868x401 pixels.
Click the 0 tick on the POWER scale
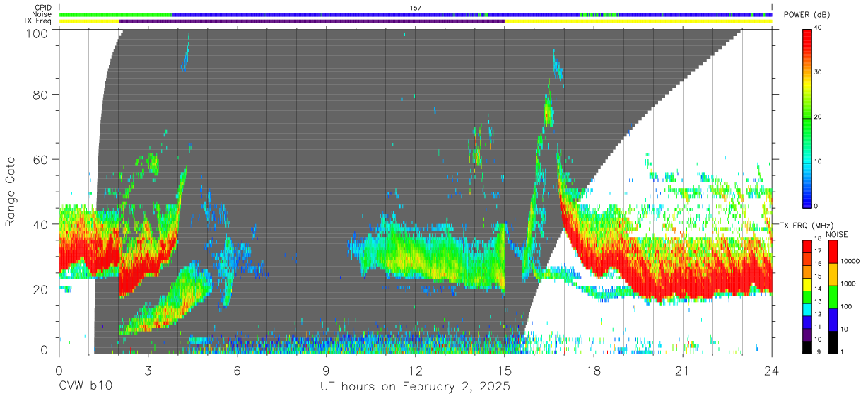point(816,206)
